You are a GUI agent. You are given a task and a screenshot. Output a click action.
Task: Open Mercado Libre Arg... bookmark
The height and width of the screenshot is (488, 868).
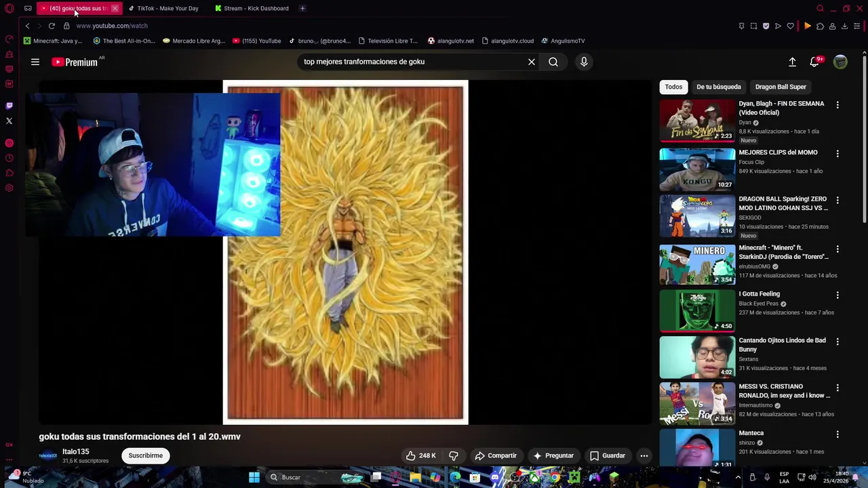pos(194,41)
